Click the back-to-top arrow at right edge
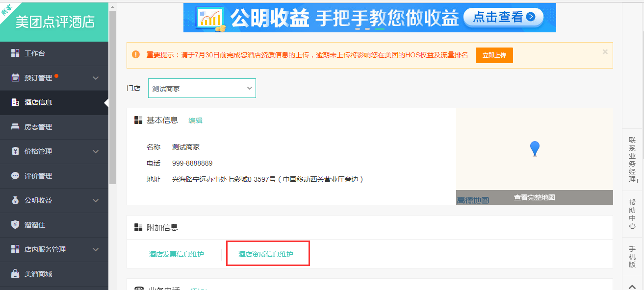 633,287
